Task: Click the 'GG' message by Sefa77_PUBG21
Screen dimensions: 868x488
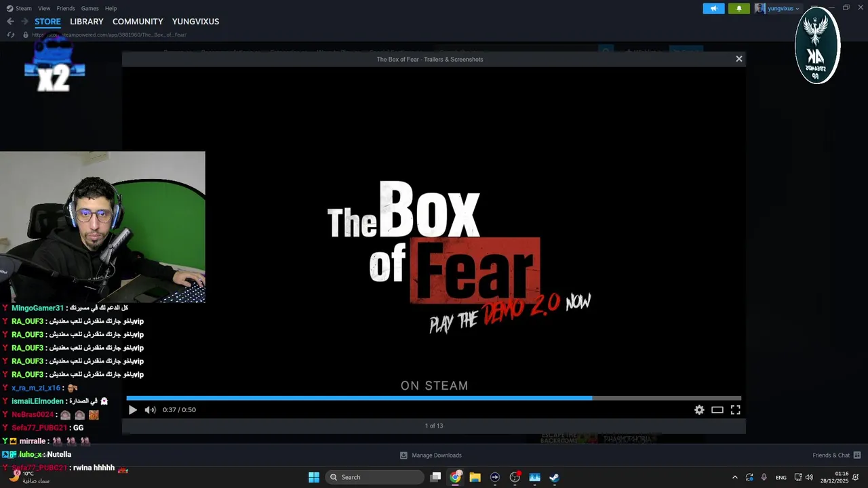Action: click(x=78, y=428)
